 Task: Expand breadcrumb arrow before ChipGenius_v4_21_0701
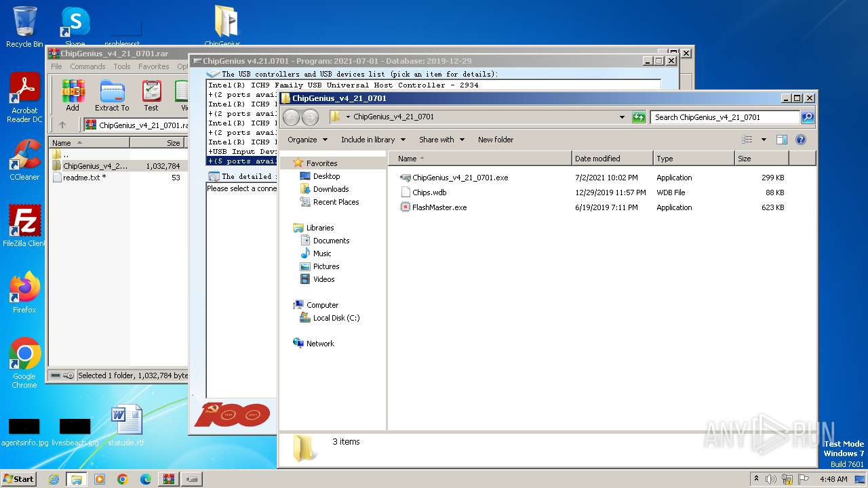[x=348, y=117]
